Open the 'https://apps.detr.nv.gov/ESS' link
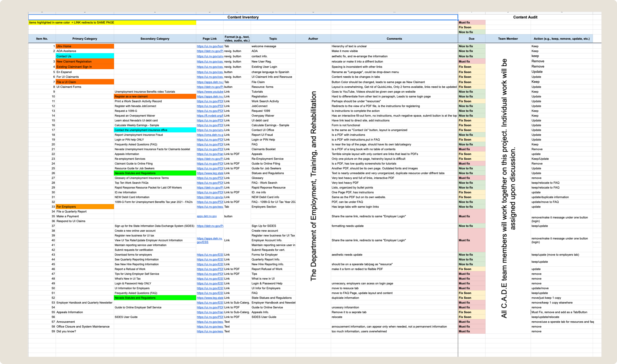The image size is (617, 364). point(209,240)
